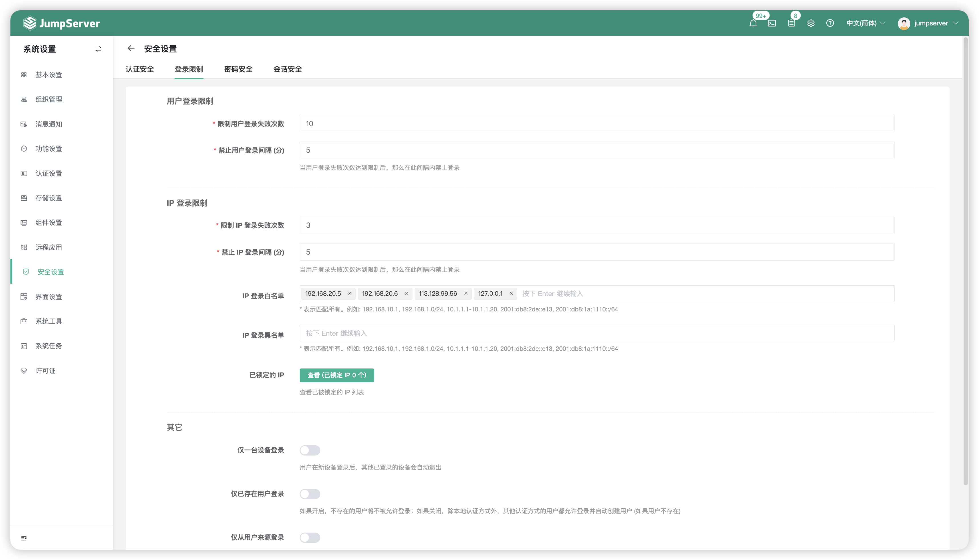The image size is (979, 560).
Task: Open 许可证 in the sidebar
Action: pyautogui.click(x=62, y=370)
